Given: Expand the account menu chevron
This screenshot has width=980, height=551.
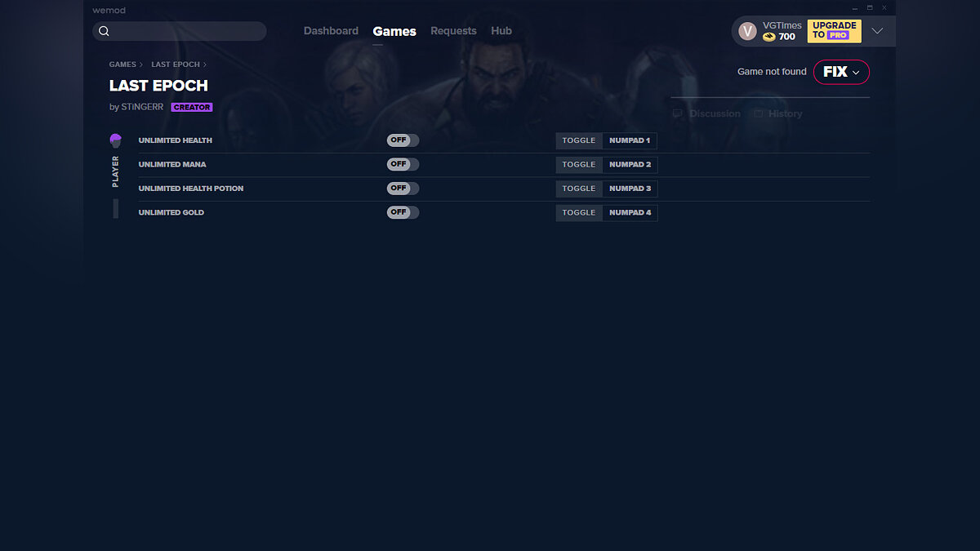Looking at the screenshot, I should tap(877, 31).
